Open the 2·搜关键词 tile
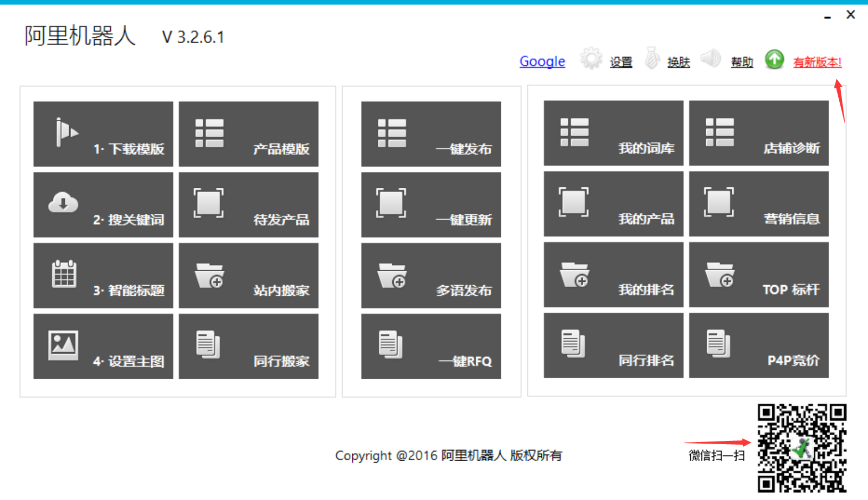 pos(103,205)
